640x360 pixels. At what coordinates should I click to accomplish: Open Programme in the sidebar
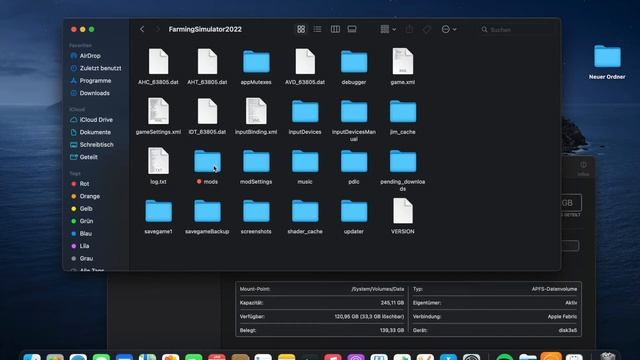pyautogui.click(x=96, y=81)
